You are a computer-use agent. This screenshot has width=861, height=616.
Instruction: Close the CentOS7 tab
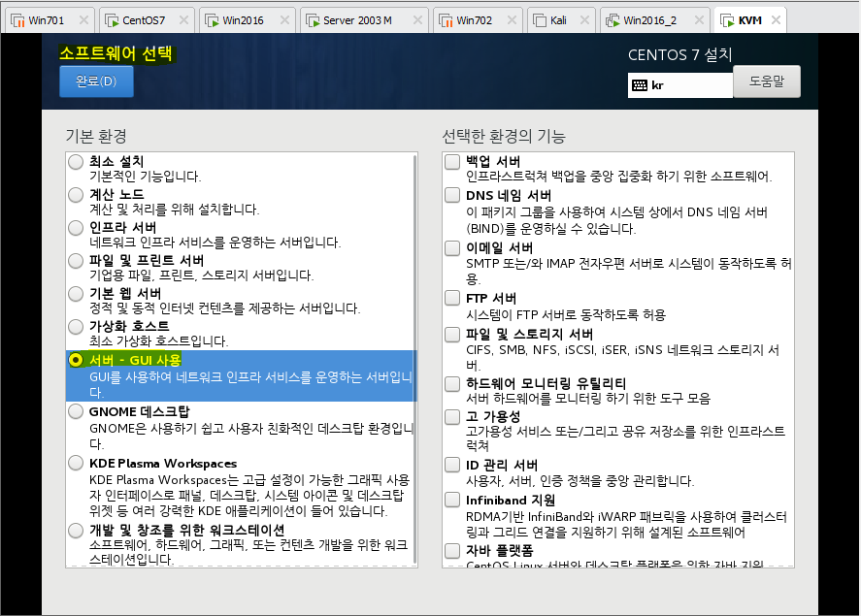click(x=183, y=20)
